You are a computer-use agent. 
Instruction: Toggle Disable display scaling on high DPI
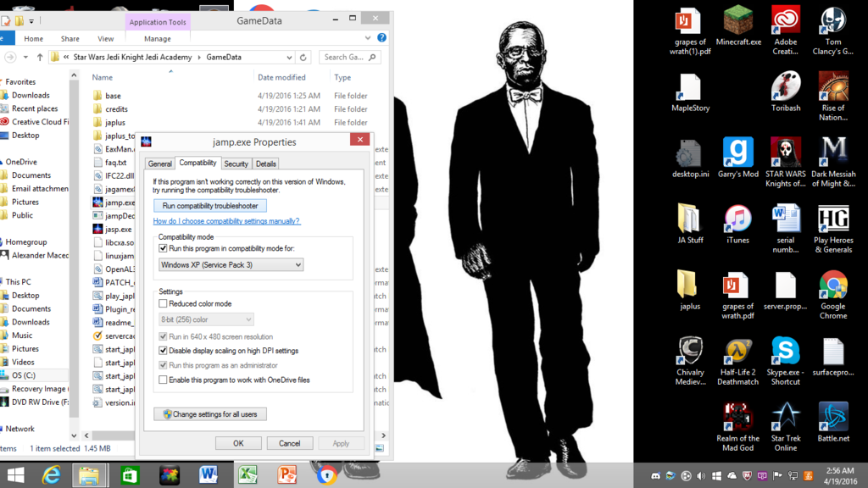coord(163,350)
